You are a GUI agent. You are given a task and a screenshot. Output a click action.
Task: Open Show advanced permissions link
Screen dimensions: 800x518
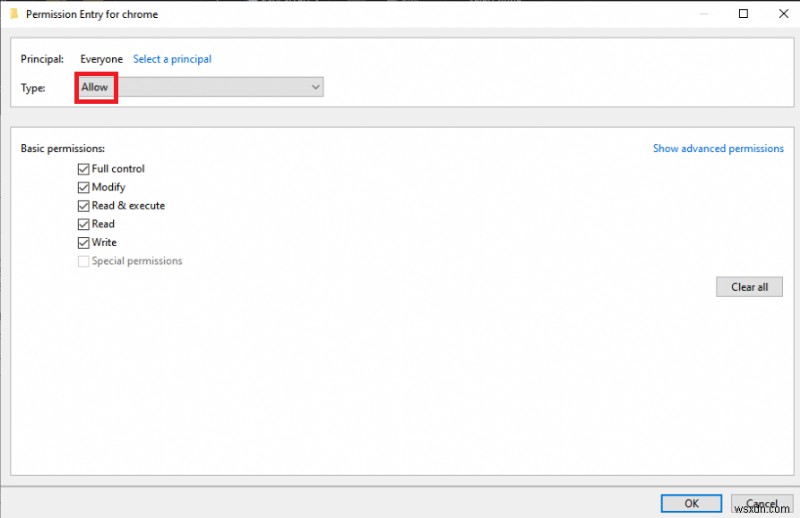click(x=718, y=149)
